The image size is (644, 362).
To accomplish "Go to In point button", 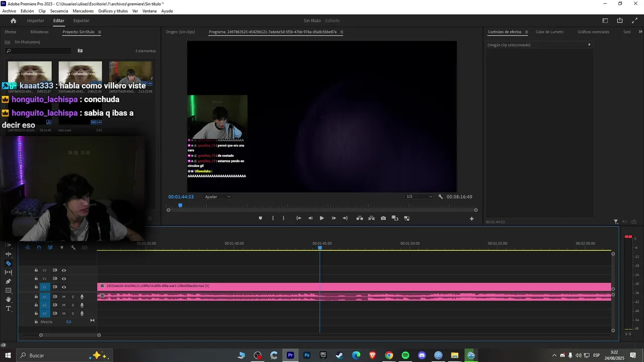I will tap(298, 218).
